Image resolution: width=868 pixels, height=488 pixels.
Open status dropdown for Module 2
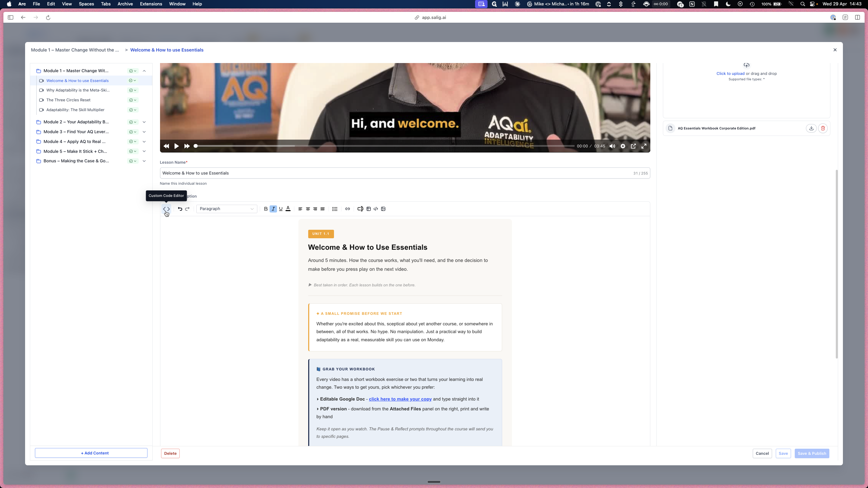[133, 122]
